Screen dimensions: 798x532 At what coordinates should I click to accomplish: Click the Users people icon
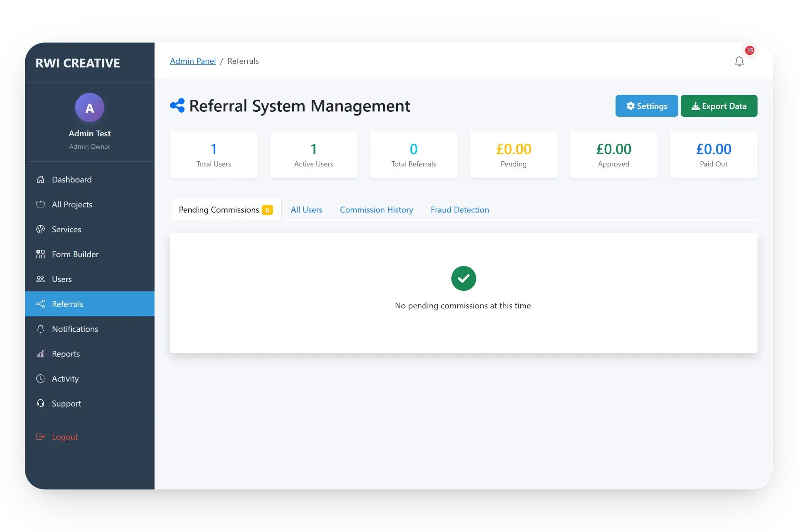pyautogui.click(x=40, y=279)
